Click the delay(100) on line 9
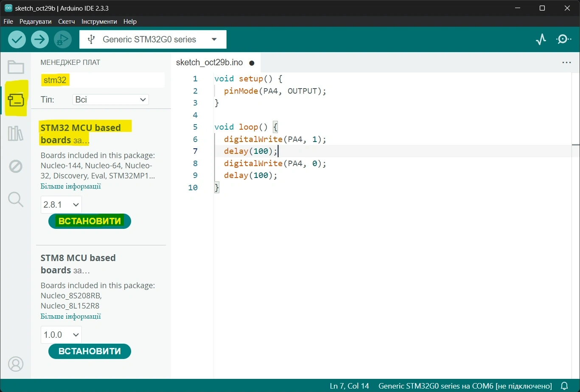The height and width of the screenshot is (392, 580). click(250, 175)
